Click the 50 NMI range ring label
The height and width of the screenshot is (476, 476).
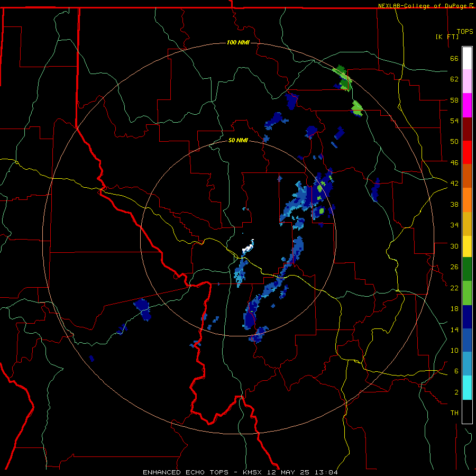(238, 140)
